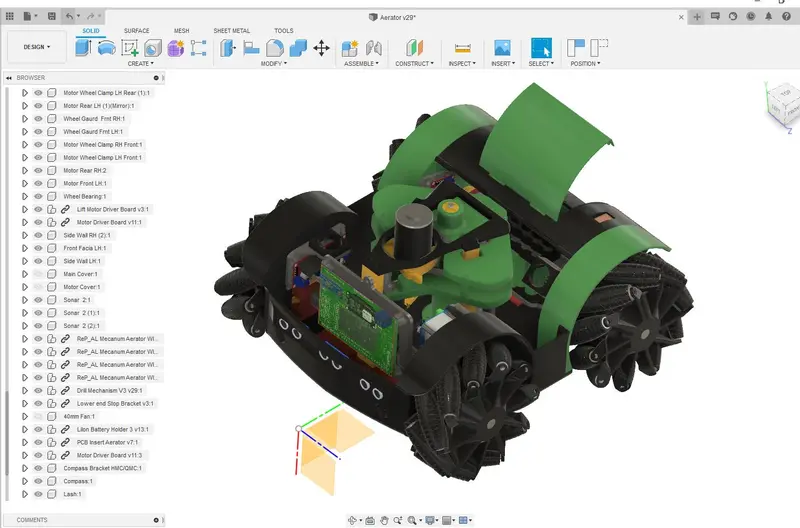This screenshot has height=528, width=800.
Task: Hide the Compass:1 component
Action: click(x=38, y=481)
